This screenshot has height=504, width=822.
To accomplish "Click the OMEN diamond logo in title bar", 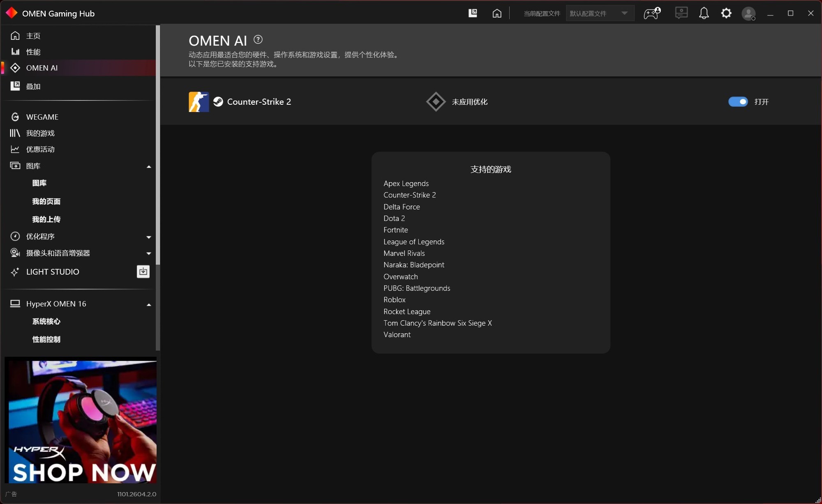I will coord(12,13).
